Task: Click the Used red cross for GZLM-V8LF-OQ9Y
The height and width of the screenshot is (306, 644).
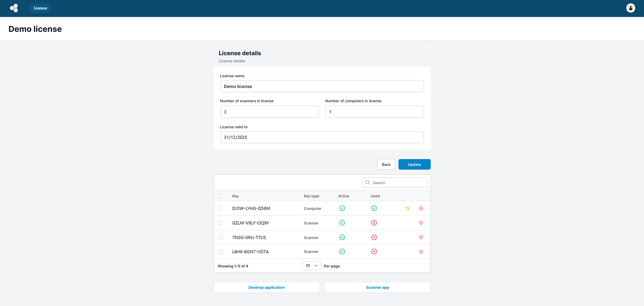Action: [374, 223]
